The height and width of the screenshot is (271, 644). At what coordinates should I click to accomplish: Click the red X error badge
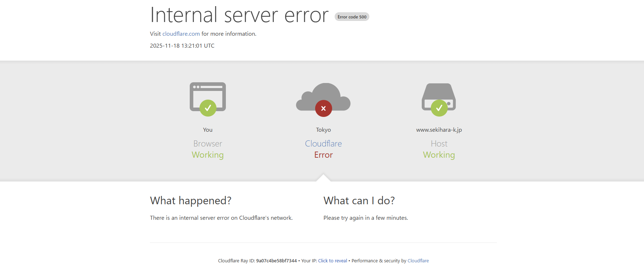click(323, 108)
